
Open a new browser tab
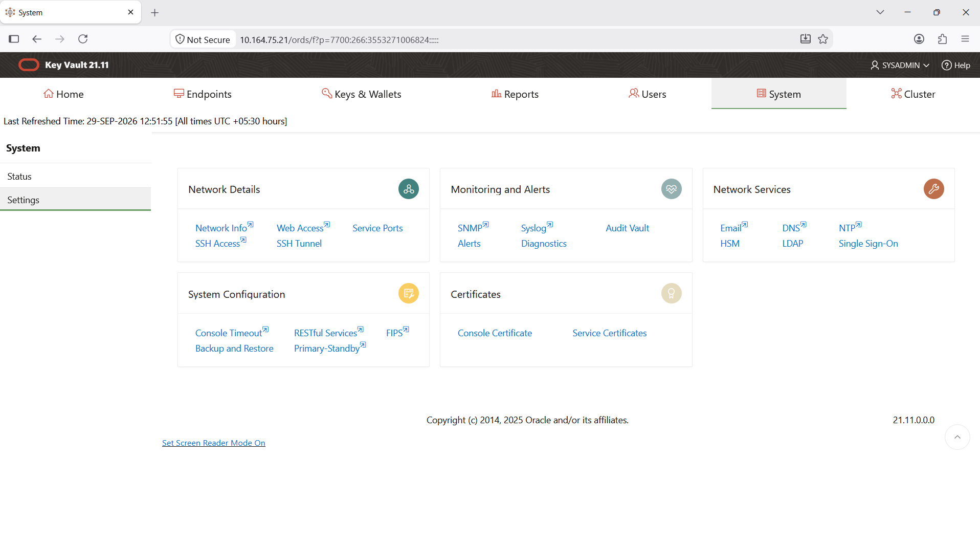[x=155, y=12]
